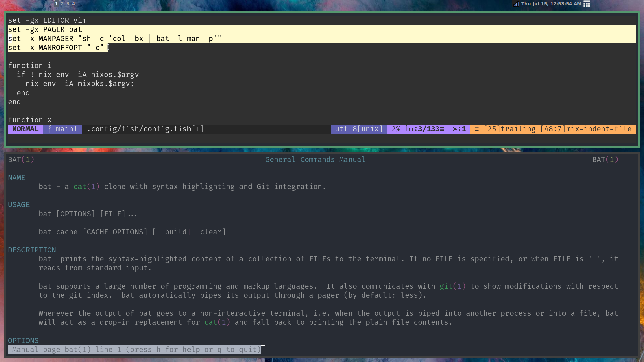Click the utf-8[unix] encoding indicator in the statusline
This screenshot has height=362, width=644.
click(x=358, y=129)
